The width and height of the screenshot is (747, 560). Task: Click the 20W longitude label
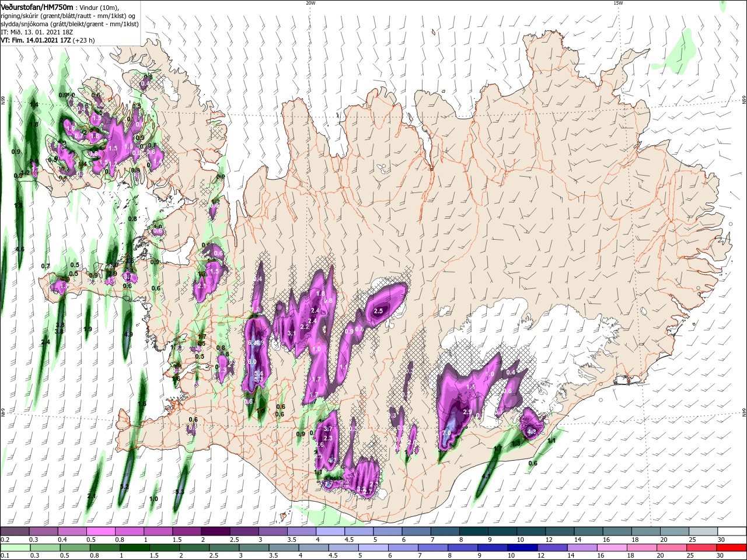pos(310,3)
